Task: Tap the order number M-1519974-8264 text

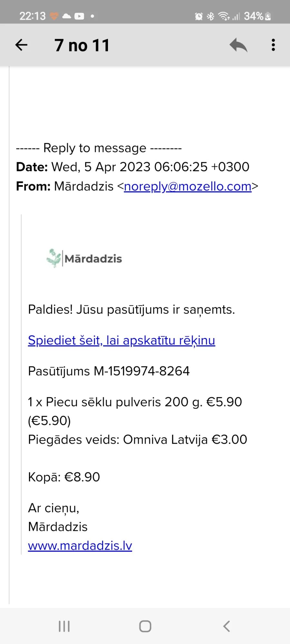Action: tap(142, 371)
